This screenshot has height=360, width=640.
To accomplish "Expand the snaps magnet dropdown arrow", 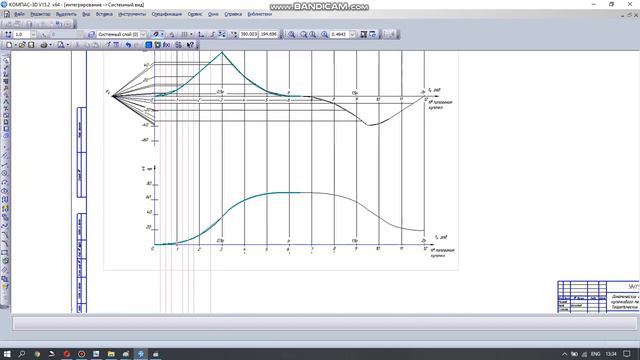I will [x=162, y=35].
